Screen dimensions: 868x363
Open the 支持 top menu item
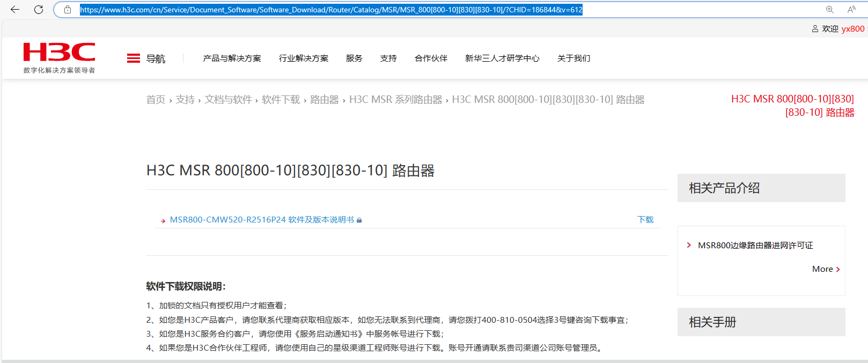388,58
